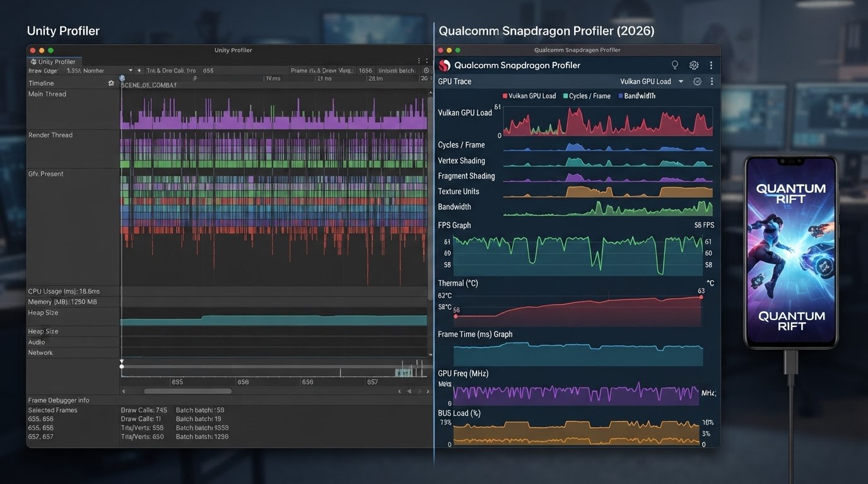Click the FPS Graph heading
This screenshot has height=484, width=868.
454,225
